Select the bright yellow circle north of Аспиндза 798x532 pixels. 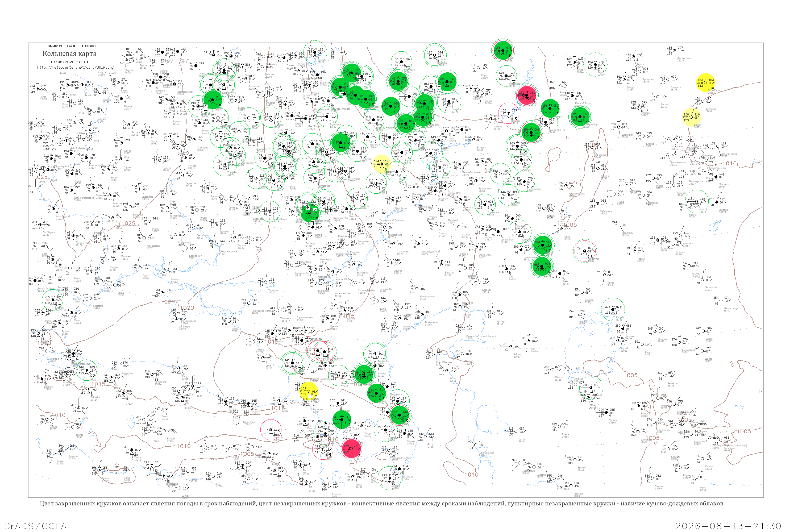[x=308, y=391]
